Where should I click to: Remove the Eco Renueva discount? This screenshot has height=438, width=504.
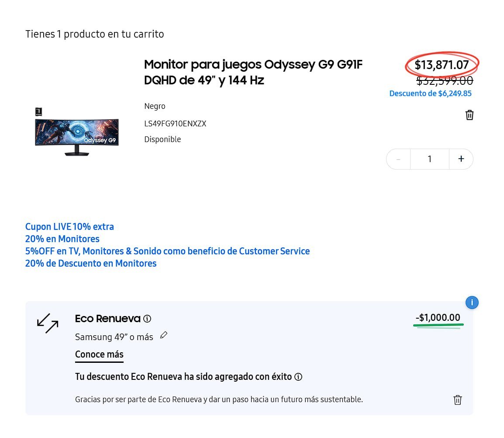[x=457, y=400]
